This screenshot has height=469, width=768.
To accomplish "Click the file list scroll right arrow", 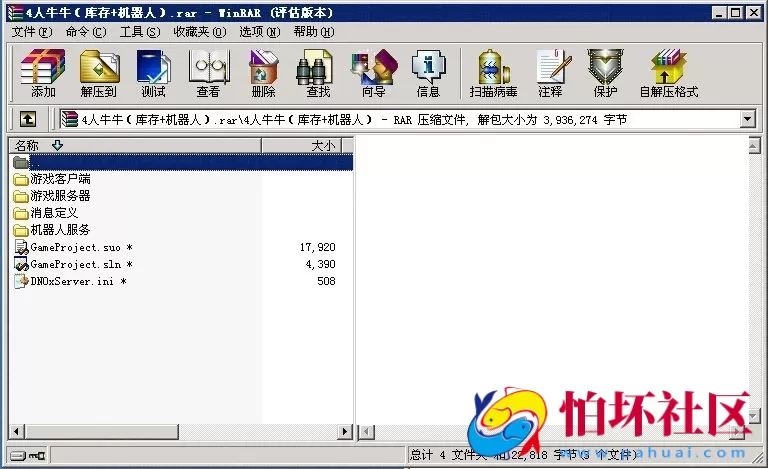I will pyautogui.click(x=345, y=432).
